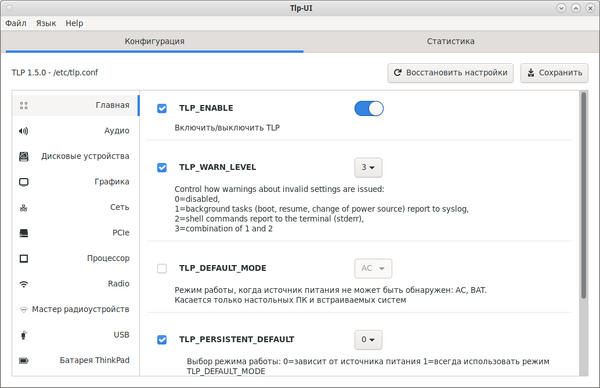
Task: Click the reload icon in Восстановить настройки
Action: click(398, 73)
